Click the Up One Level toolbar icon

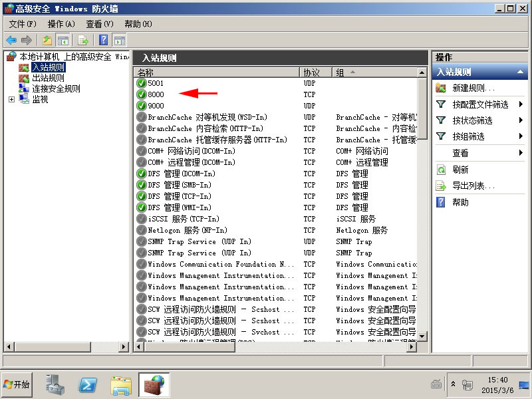click(47, 41)
